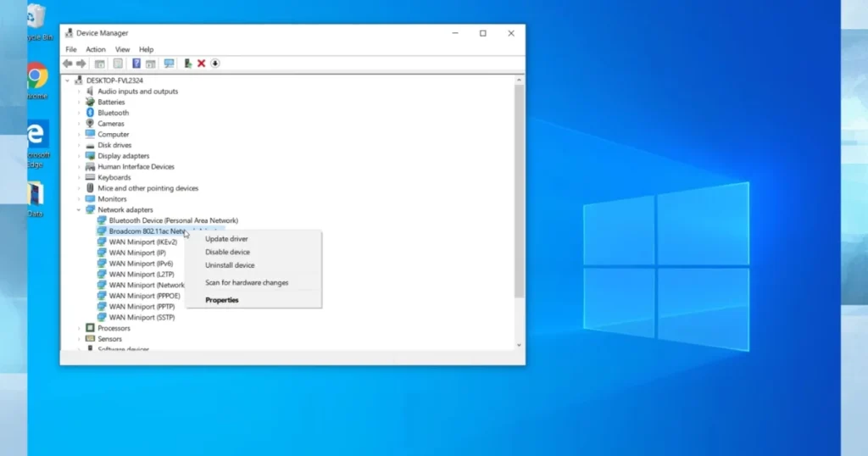The image size is (868, 456).
Task: Expand the Display adapters category arrow
Action: 79,156
